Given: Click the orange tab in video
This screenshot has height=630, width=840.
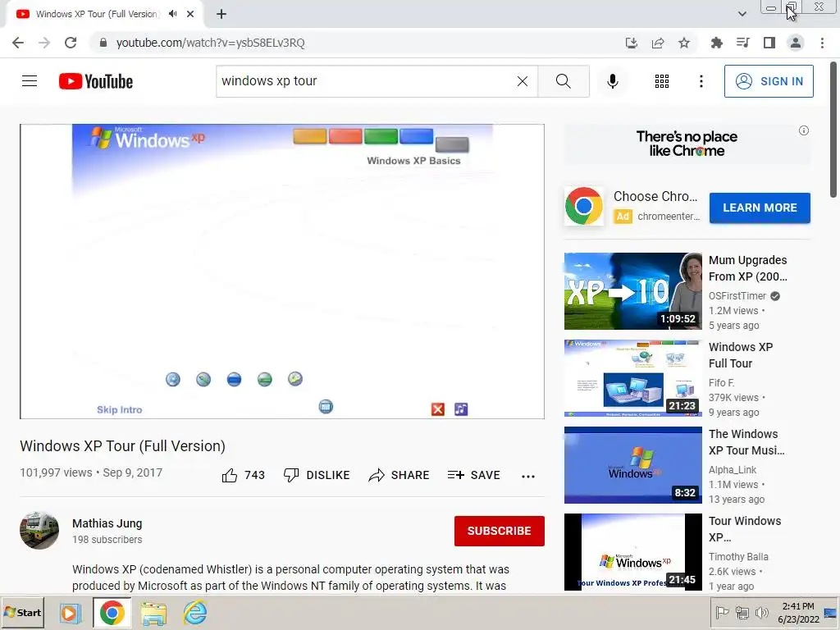Looking at the screenshot, I should (309, 136).
